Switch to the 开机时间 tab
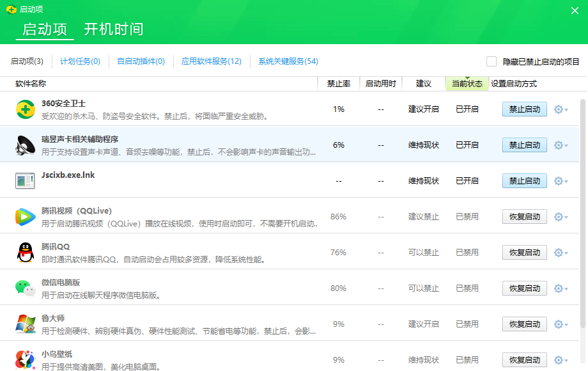Screen dimensions: 588x371 tap(112, 29)
